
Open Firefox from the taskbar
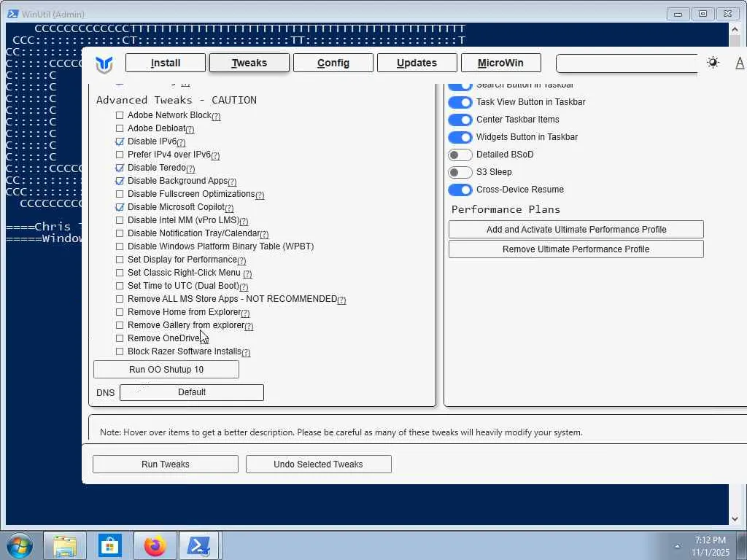click(x=155, y=545)
